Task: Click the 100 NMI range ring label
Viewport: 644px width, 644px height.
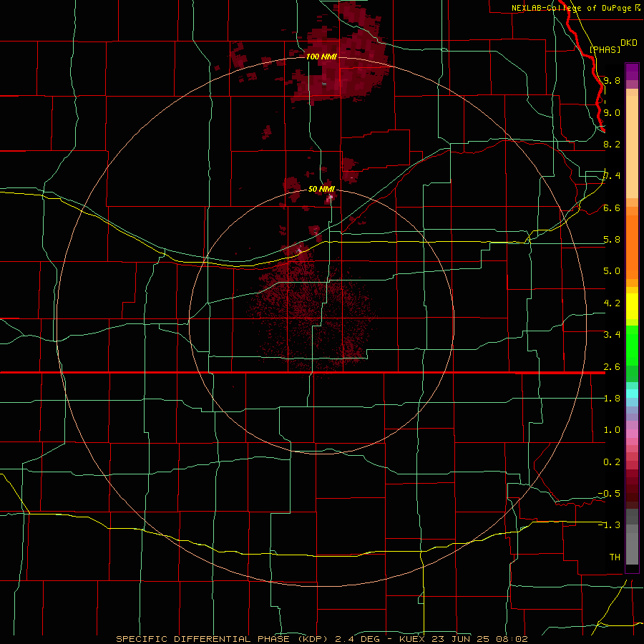Action: [x=321, y=57]
